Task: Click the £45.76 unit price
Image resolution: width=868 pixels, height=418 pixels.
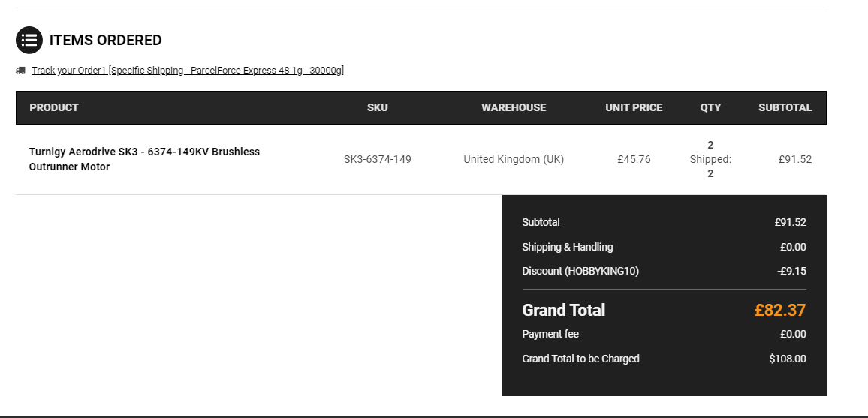Action: [634, 159]
